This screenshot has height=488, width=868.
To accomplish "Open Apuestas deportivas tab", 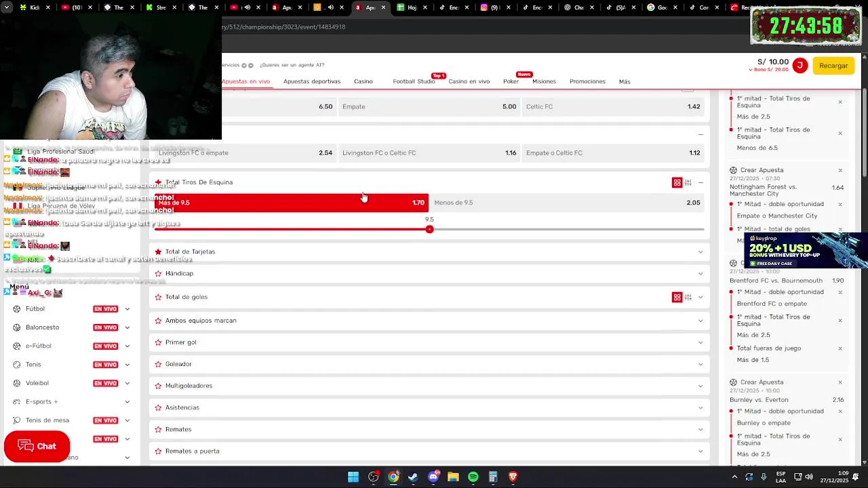I will (x=312, y=81).
